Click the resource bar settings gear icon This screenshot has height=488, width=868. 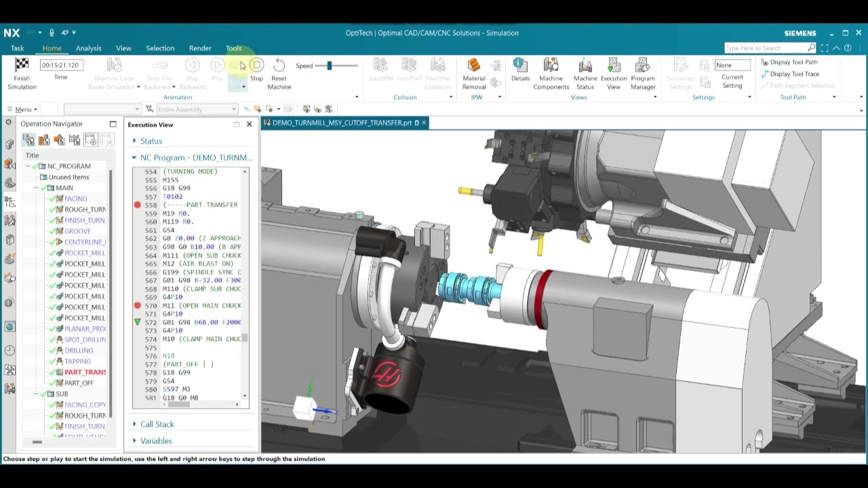tap(8, 123)
